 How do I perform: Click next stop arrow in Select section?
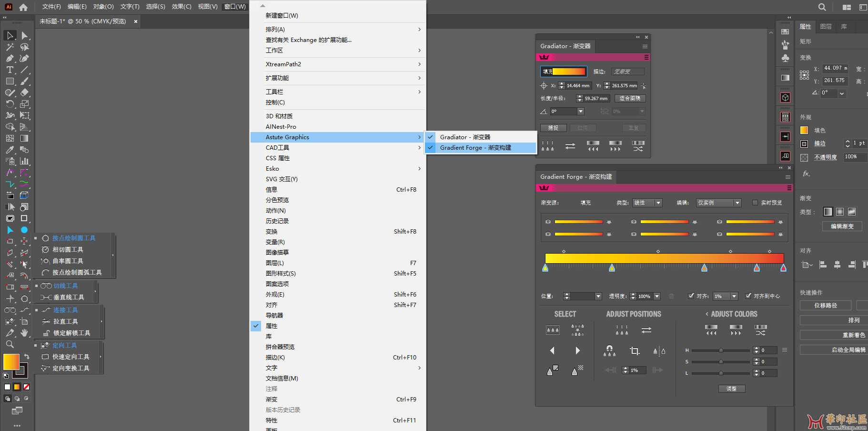pyautogui.click(x=578, y=350)
